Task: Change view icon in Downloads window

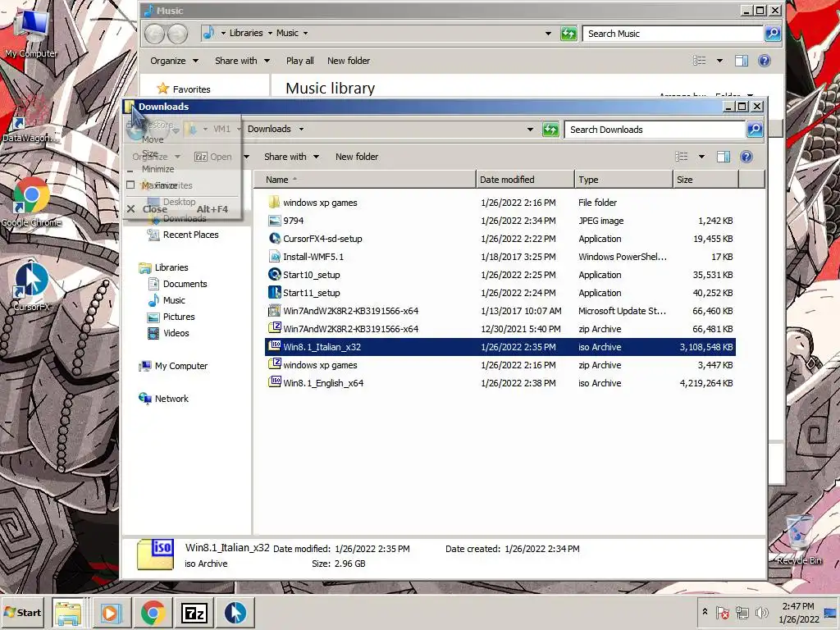Action: (x=682, y=157)
